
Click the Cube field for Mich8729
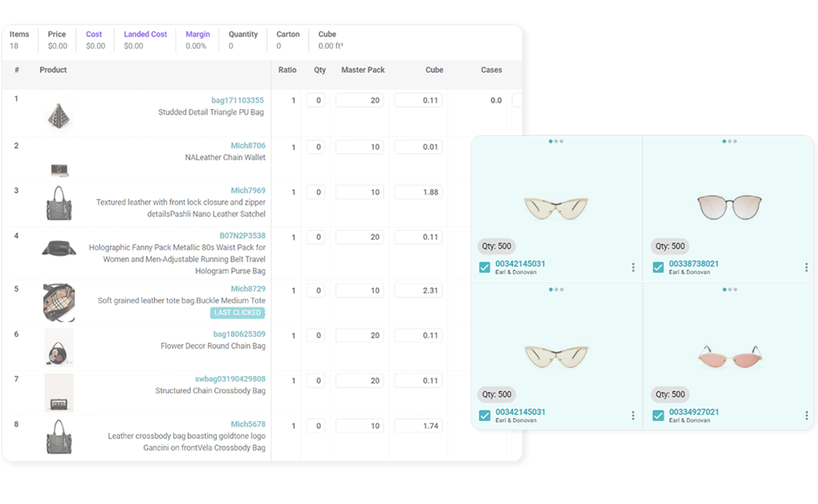418,291
